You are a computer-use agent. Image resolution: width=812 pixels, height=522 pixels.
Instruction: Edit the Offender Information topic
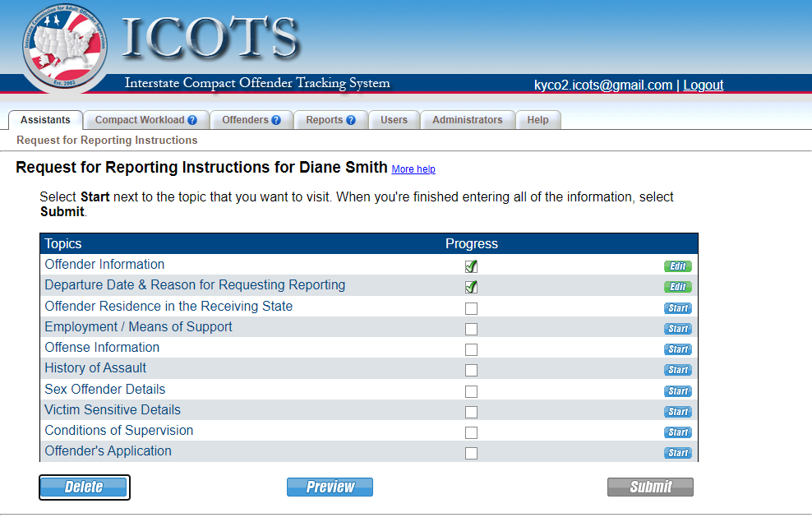click(x=678, y=266)
